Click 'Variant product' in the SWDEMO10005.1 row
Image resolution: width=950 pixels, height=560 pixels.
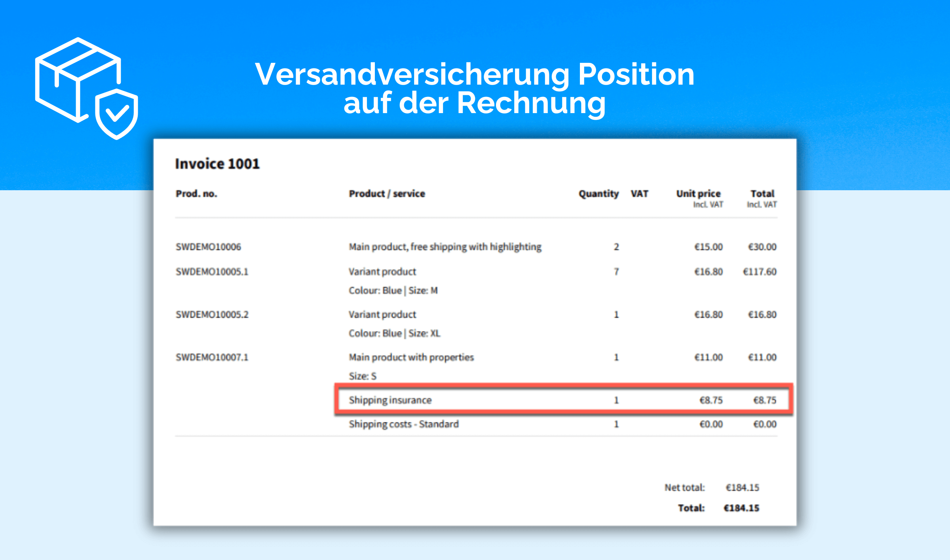382,272
